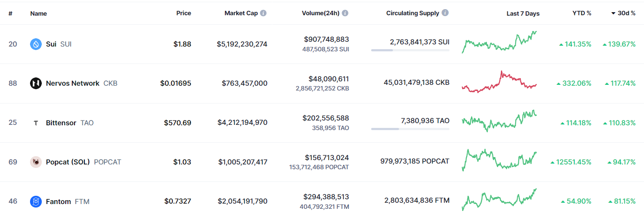Image resolution: width=644 pixels, height=221 pixels.
Task: Click supply value 2,763,841,373 SUI
Action: 420,42
